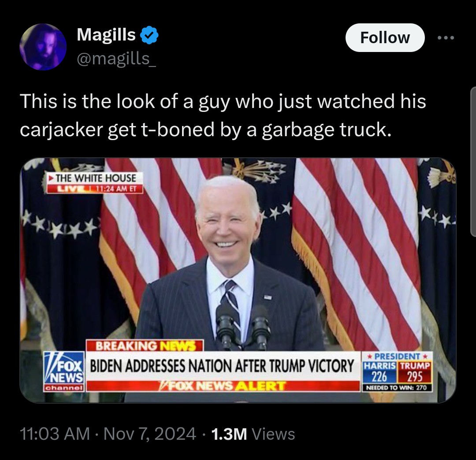
Task: Open the Magills profile avatar
Action: [x=43, y=47]
